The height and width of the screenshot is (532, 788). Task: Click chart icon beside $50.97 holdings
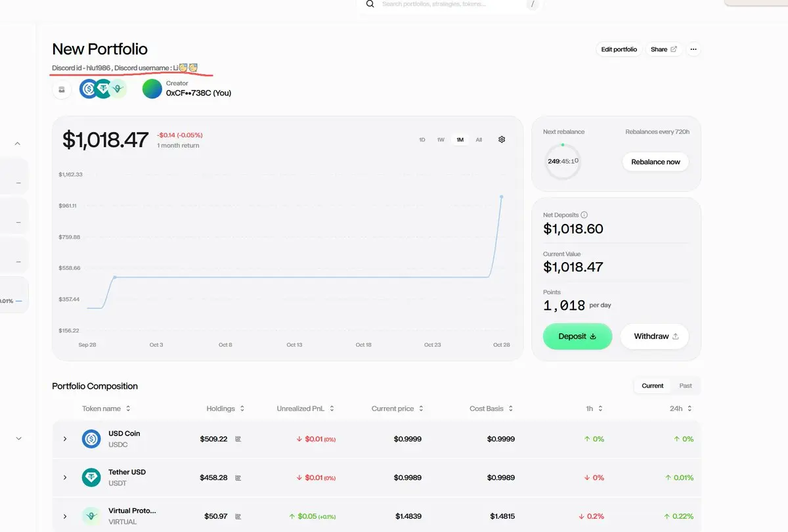pos(238,516)
